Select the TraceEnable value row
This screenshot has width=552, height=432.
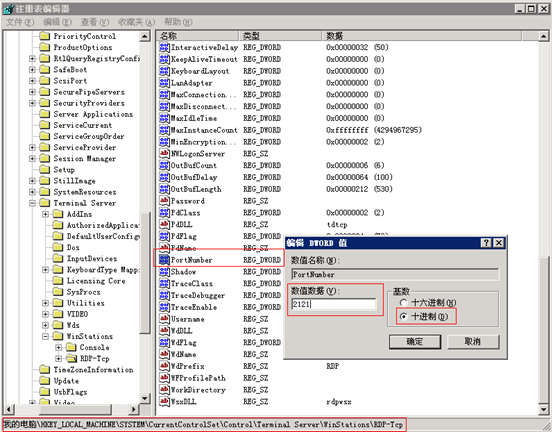194,307
